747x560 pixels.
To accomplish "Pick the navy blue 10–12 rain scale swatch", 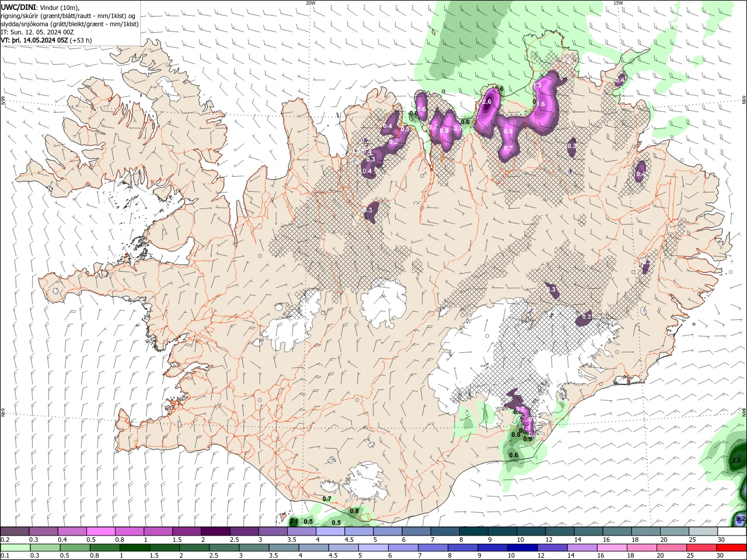I will [522, 548].
